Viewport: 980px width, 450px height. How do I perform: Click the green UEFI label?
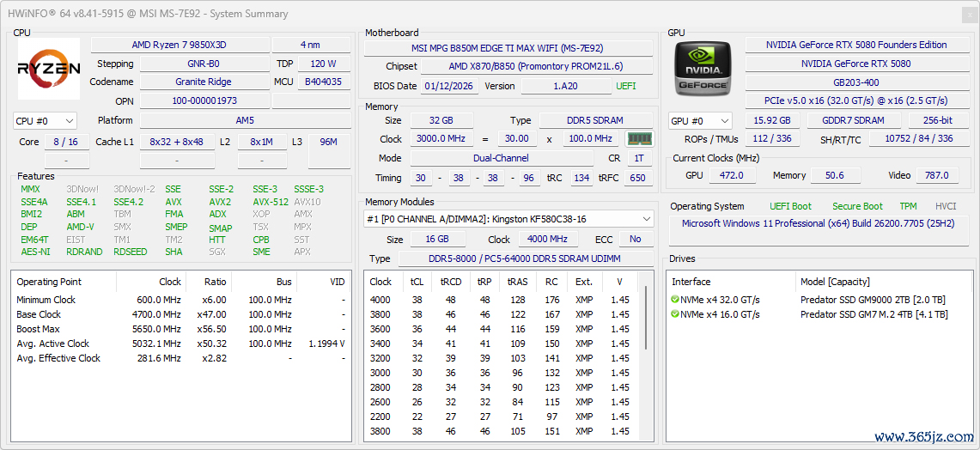(626, 86)
